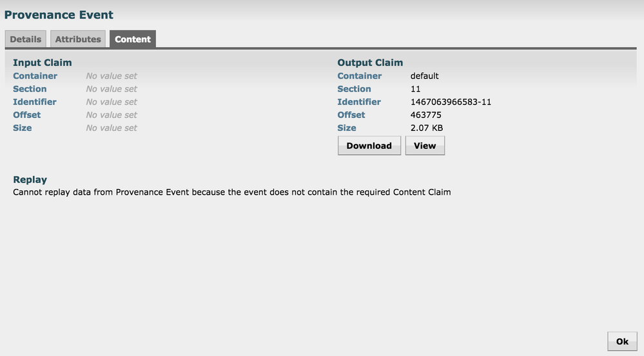The width and height of the screenshot is (644, 356).
Task: Click the Input Claim heading
Action: 43,63
